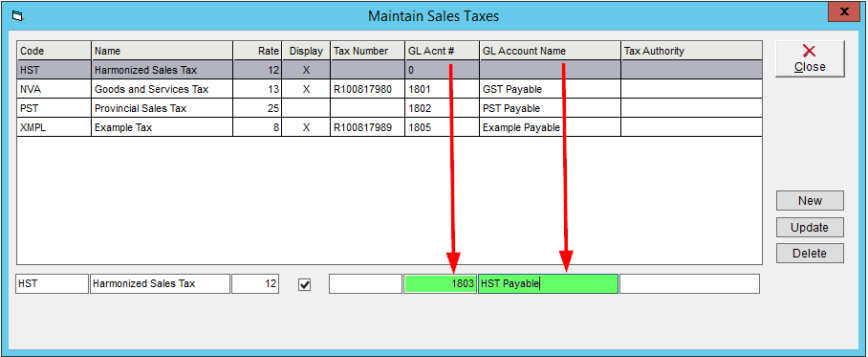Image resolution: width=868 pixels, height=357 pixels.
Task: Click the New button
Action: click(810, 201)
